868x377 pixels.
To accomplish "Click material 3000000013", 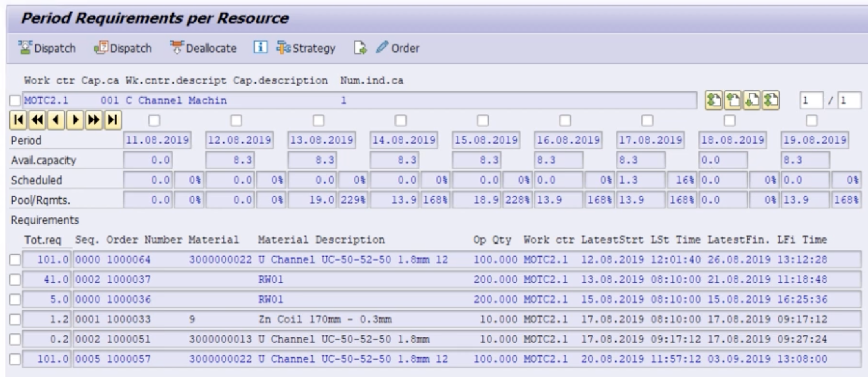I will click(x=220, y=339).
